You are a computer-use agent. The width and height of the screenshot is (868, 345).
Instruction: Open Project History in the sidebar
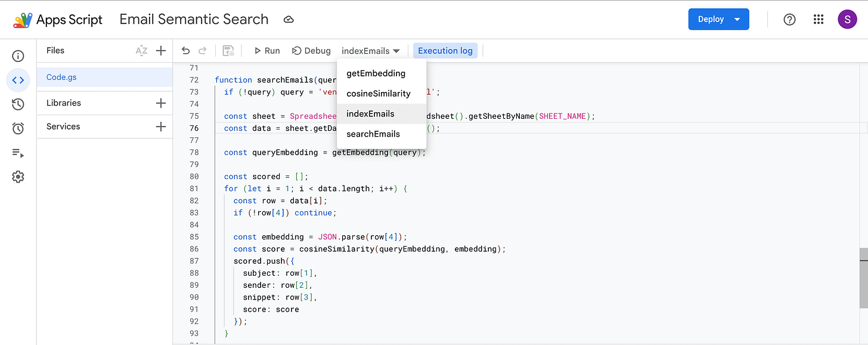18,104
